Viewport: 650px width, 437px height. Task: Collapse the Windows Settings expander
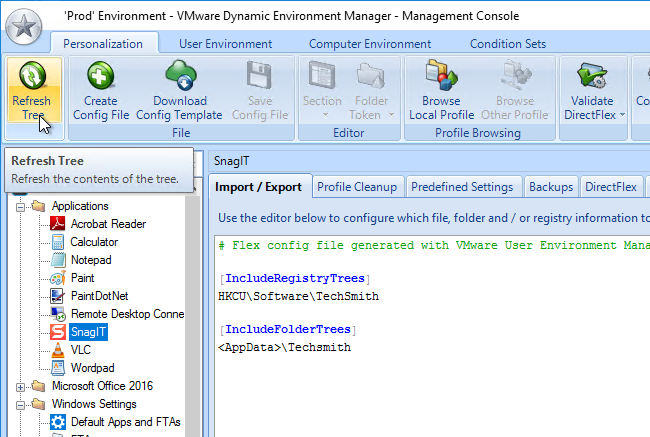20,405
